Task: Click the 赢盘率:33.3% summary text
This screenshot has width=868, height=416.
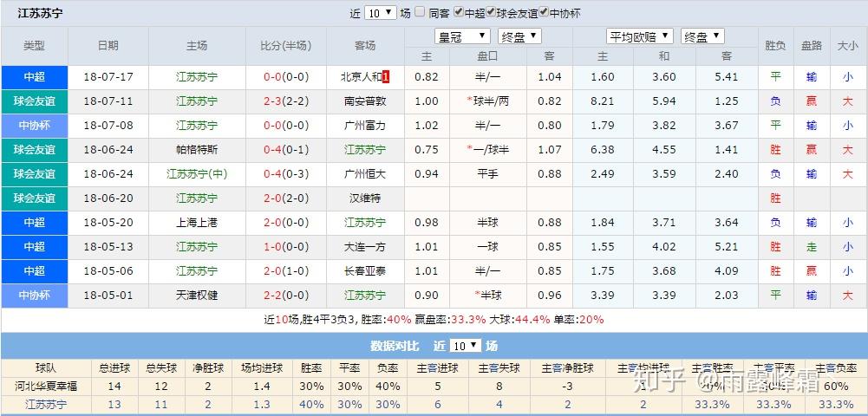Action: [451, 320]
